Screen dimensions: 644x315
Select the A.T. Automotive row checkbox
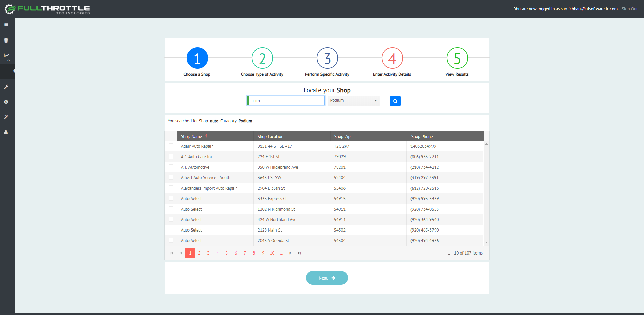pyautogui.click(x=171, y=167)
